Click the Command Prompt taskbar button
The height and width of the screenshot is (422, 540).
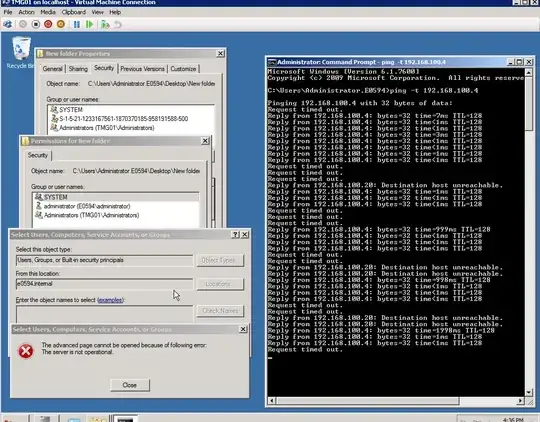[125, 419]
